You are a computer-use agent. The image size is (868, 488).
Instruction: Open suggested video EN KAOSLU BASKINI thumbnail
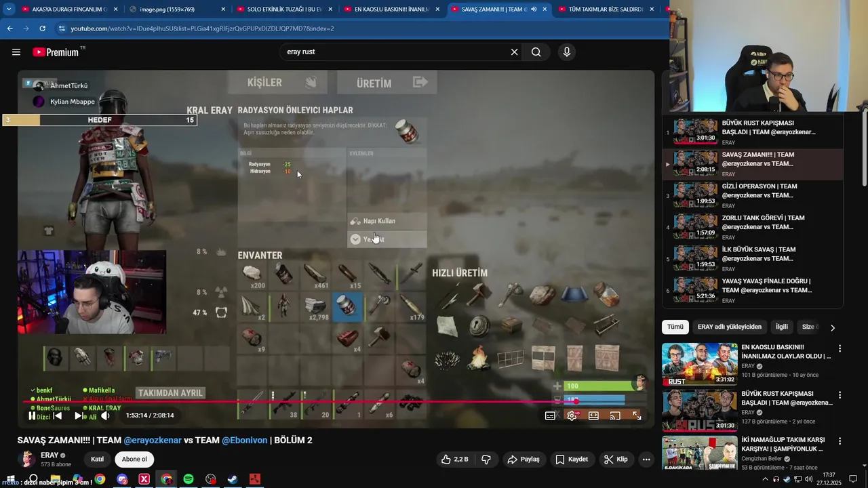tap(699, 364)
